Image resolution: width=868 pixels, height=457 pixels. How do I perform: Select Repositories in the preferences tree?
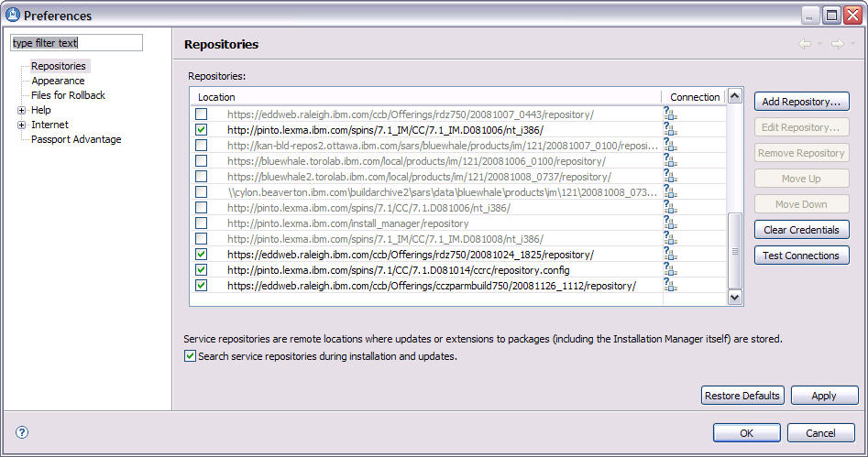coord(58,66)
